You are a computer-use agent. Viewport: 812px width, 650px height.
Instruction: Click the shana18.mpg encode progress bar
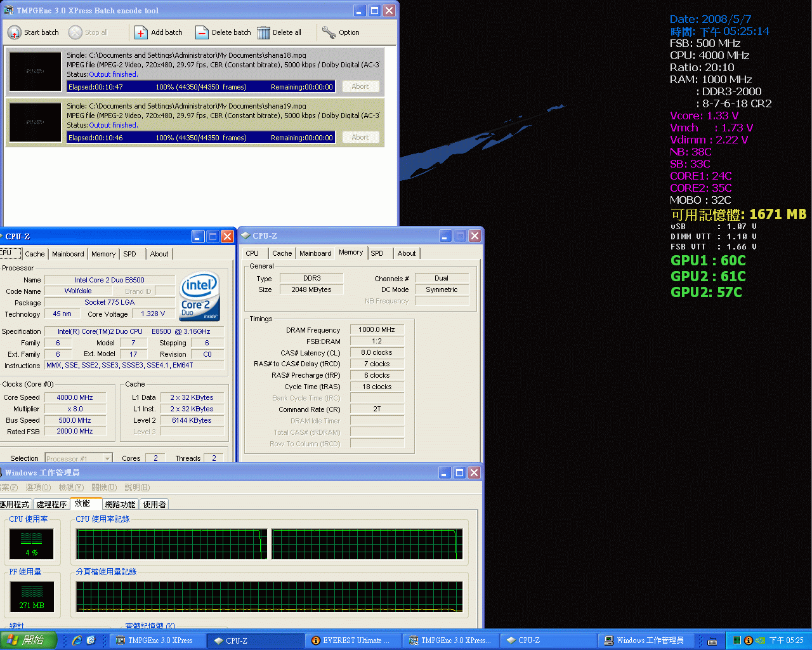pyautogui.click(x=200, y=87)
